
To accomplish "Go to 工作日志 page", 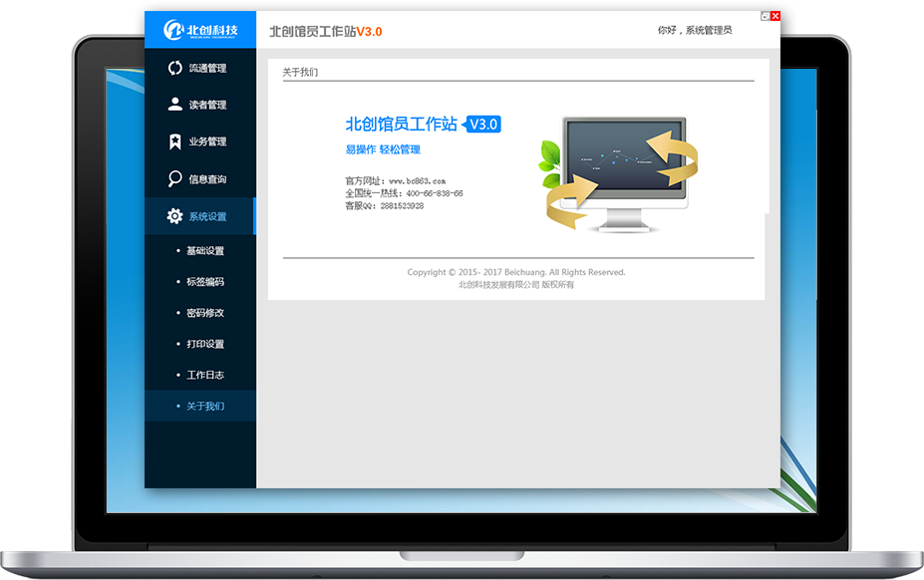I will tap(205, 375).
